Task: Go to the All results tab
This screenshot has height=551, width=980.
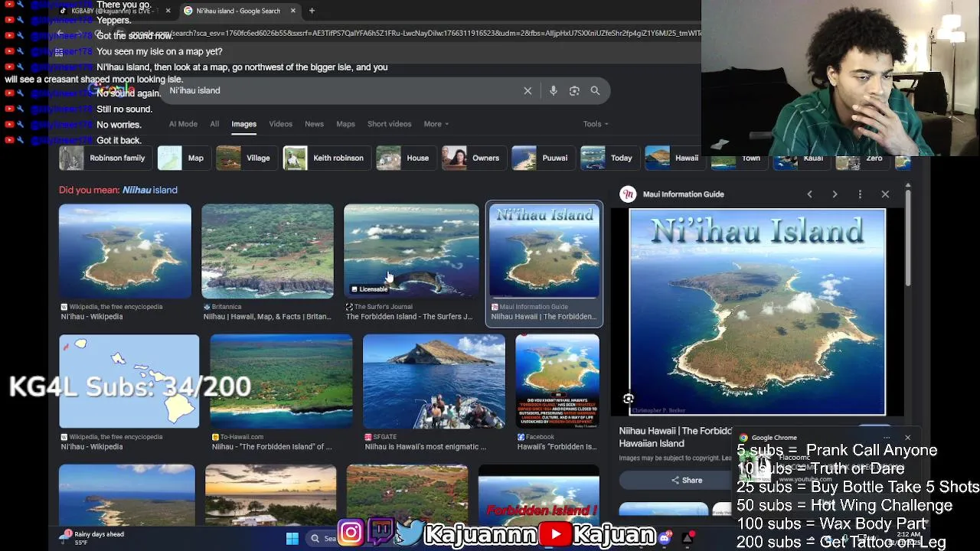Action: coord(214,124)
